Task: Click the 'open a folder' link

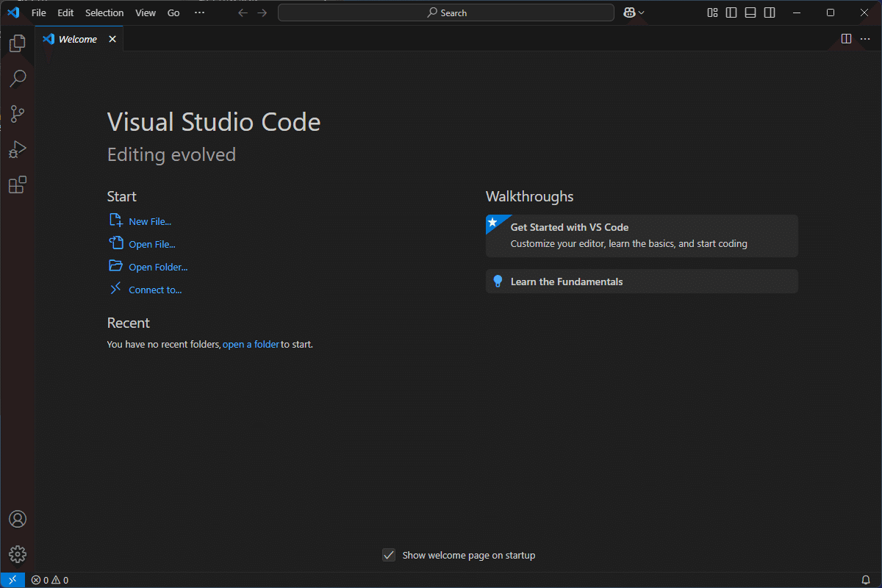Action: tap(251, 344)
